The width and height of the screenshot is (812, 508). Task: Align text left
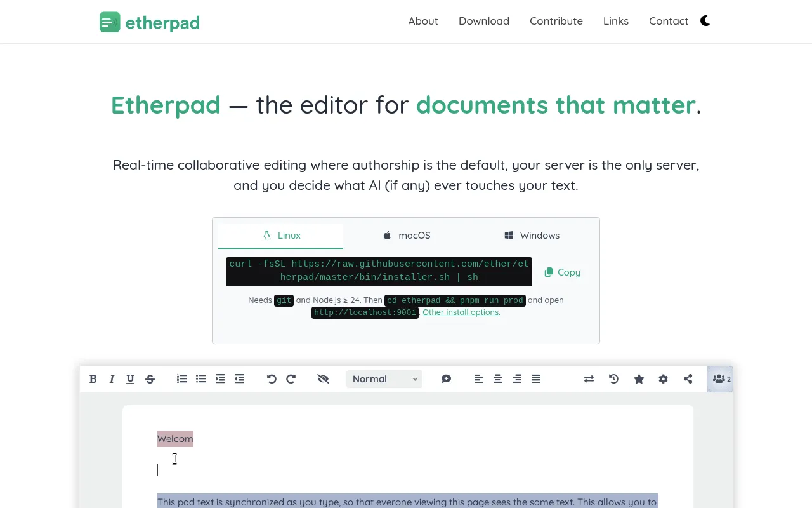click(x=478, y=379)
